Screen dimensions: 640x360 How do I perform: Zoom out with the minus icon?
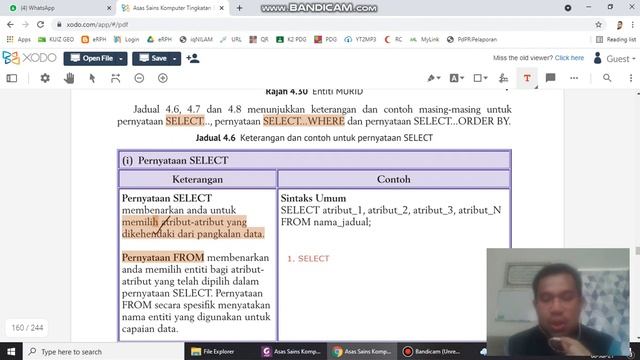click(139, 78)
